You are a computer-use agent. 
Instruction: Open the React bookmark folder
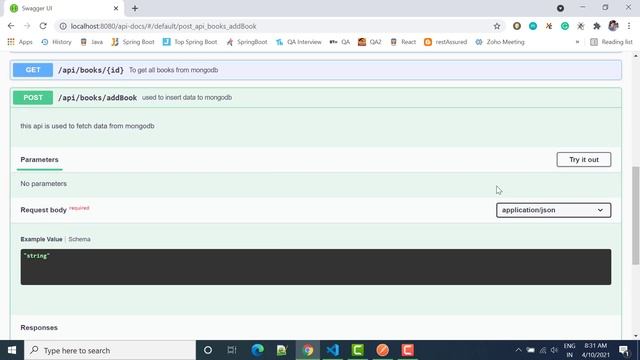[x=403, y=42]
